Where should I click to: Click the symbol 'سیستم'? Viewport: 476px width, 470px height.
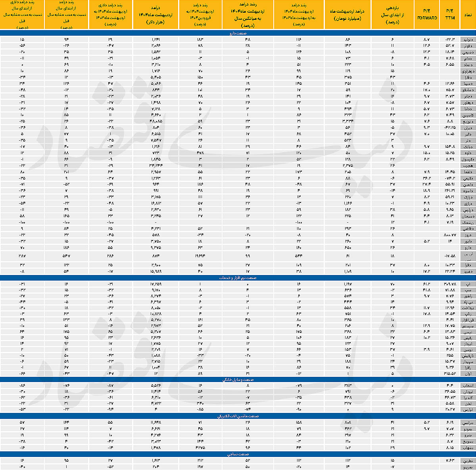(468, 325)
